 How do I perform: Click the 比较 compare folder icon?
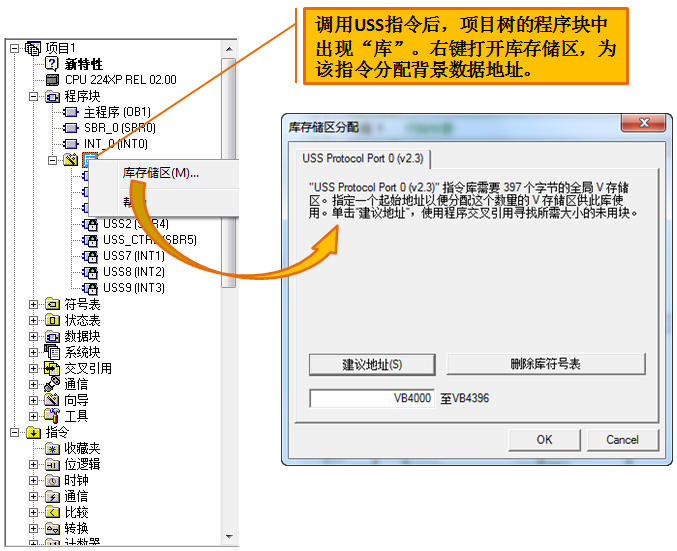(x=52, y=513)
